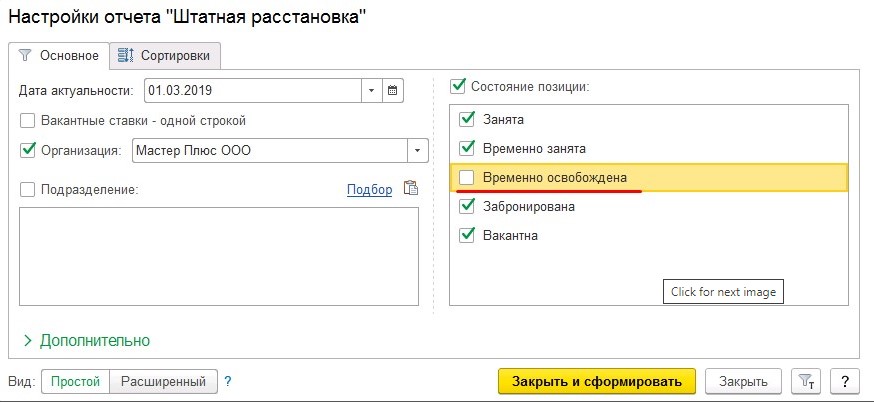This screenshot has height=402, width=874.
Task: Click the Подразделение list input area
Action: [218, 255]
